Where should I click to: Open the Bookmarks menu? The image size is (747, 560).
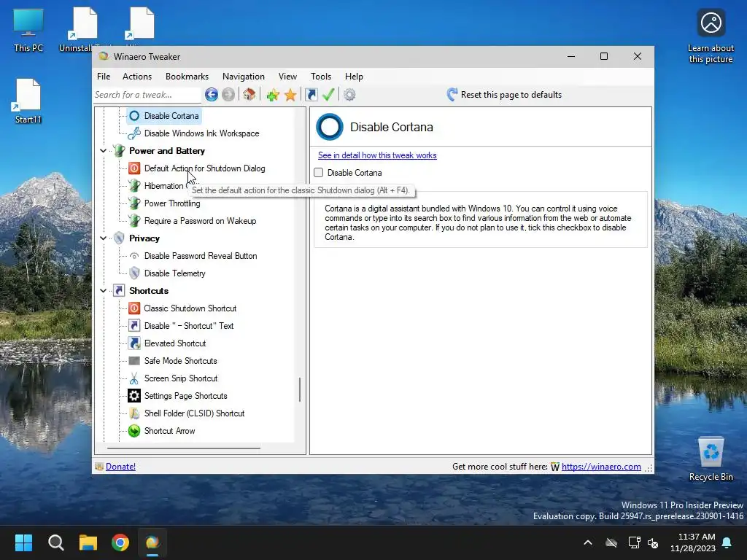click(187, 76)
